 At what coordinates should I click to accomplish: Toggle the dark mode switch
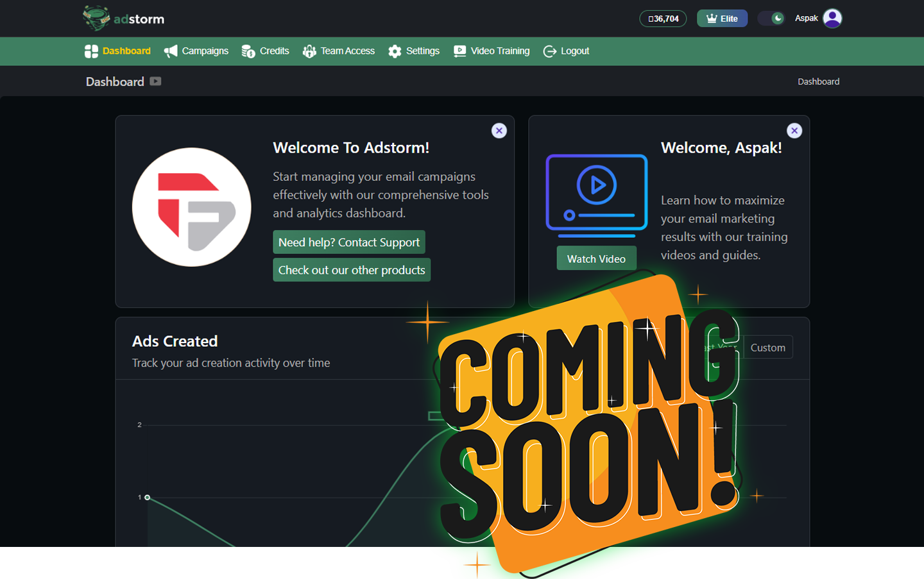click(771, 18)
